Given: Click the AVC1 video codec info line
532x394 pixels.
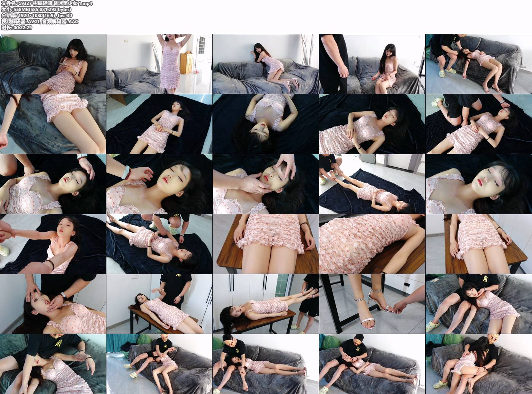Looking at the screenshot, I should click(40, 22).
